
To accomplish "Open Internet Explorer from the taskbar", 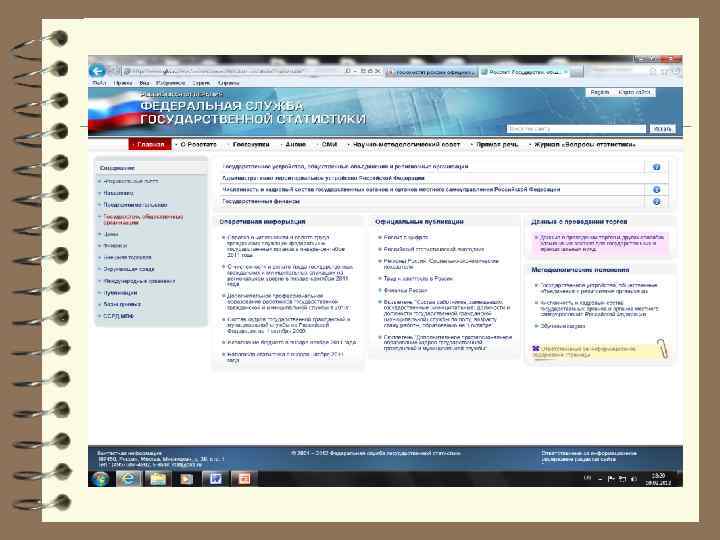I will [129, 479].
